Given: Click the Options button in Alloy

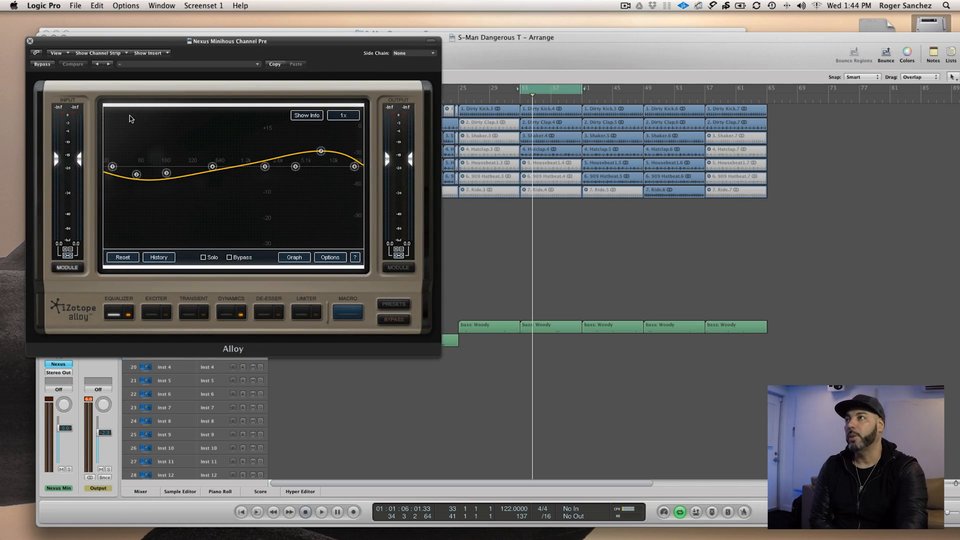Looking at the screenshot, I should pos(330,257).
